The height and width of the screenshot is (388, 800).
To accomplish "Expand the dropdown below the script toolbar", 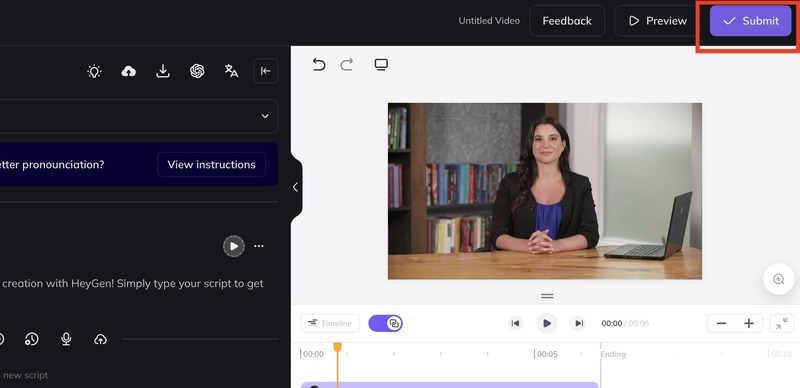I will click(x=138, y=116).
